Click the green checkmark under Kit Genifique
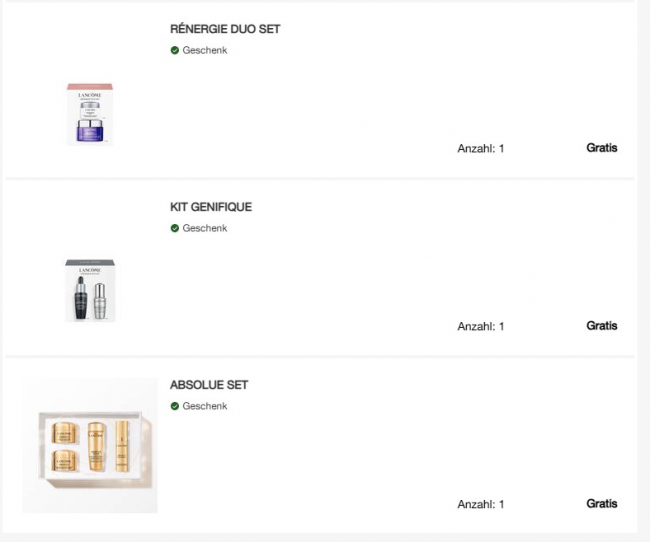 175,229
